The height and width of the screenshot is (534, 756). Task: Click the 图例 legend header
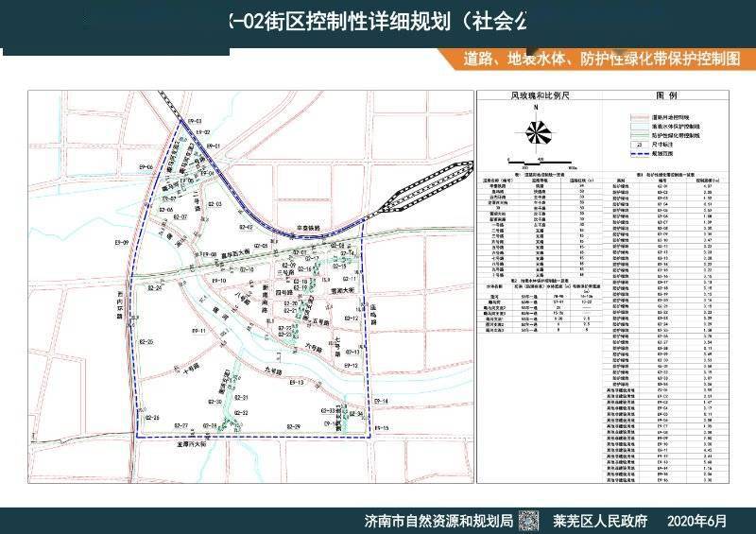[666, 95]
